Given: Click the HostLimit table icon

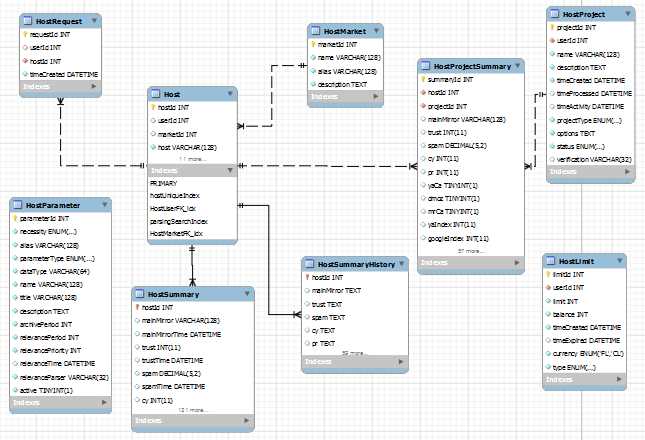Looking at the screenshot, I should point(551,261).
